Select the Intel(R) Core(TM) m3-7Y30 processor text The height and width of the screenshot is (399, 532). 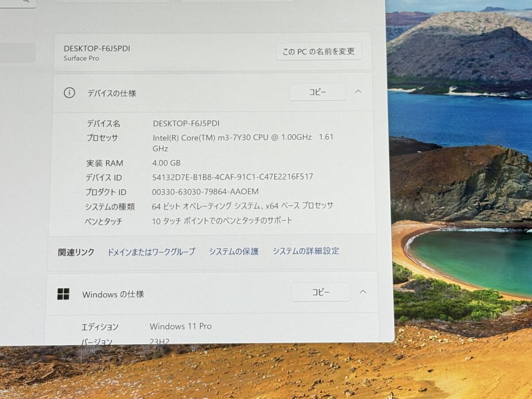pos(243,143)
